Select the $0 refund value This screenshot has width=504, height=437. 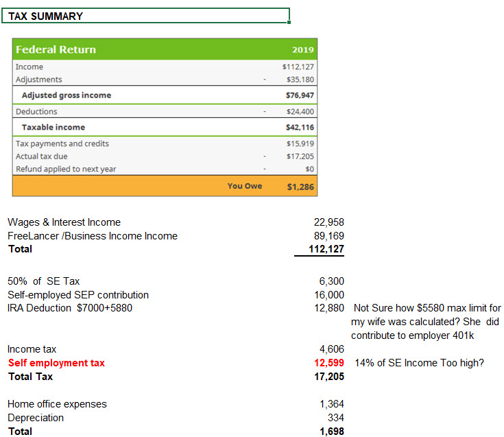click(309, 169)
